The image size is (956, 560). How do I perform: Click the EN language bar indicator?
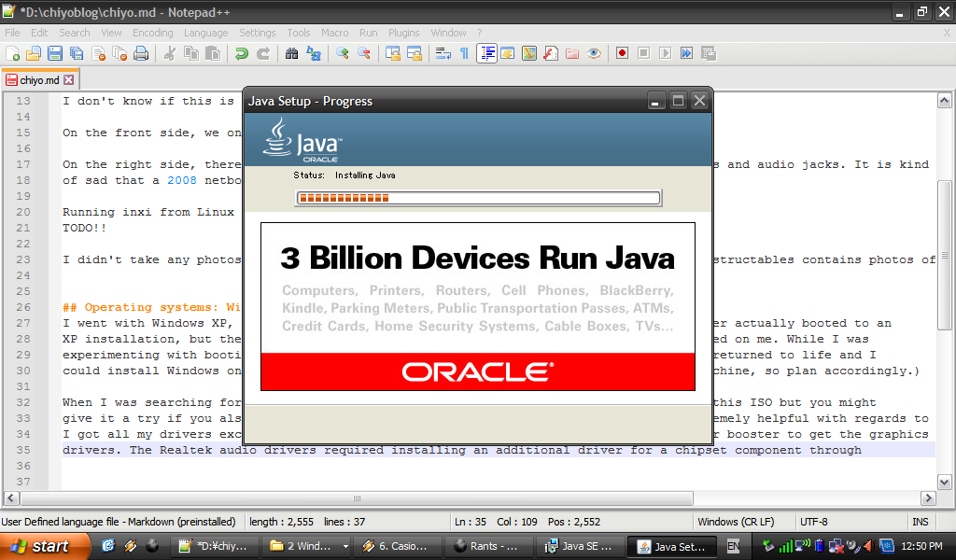733,547
